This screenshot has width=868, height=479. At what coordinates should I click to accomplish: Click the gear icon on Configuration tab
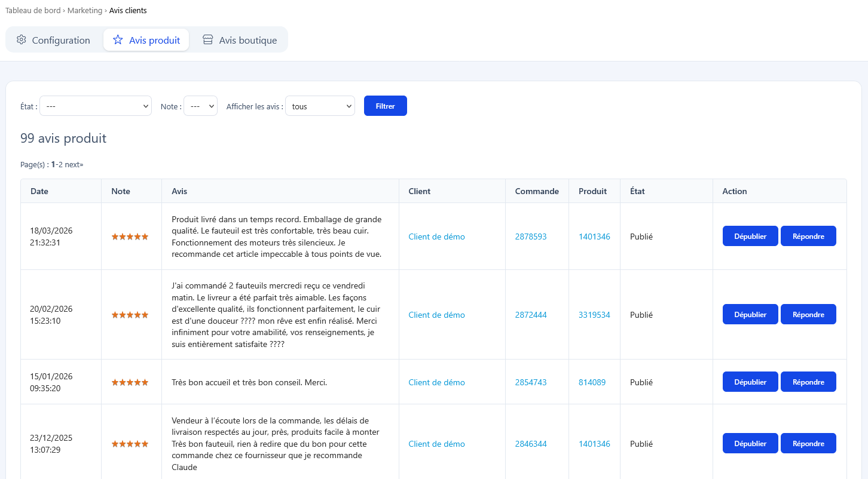pyautogui.click(x=22, y=40)
